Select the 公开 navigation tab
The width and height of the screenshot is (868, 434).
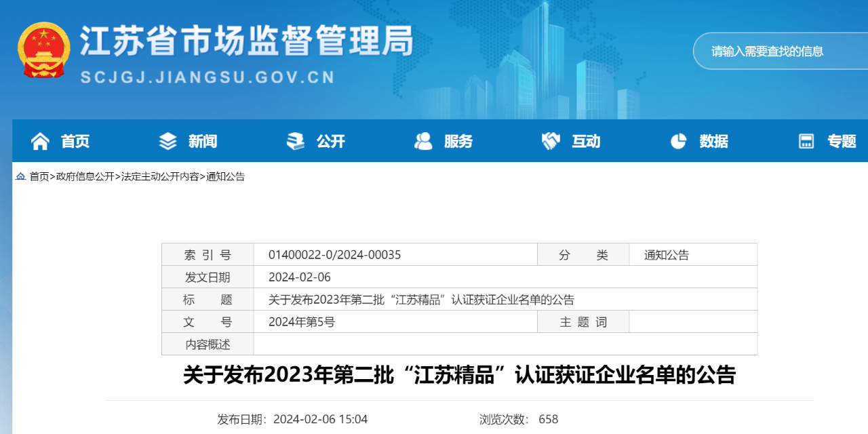[330, 141]
